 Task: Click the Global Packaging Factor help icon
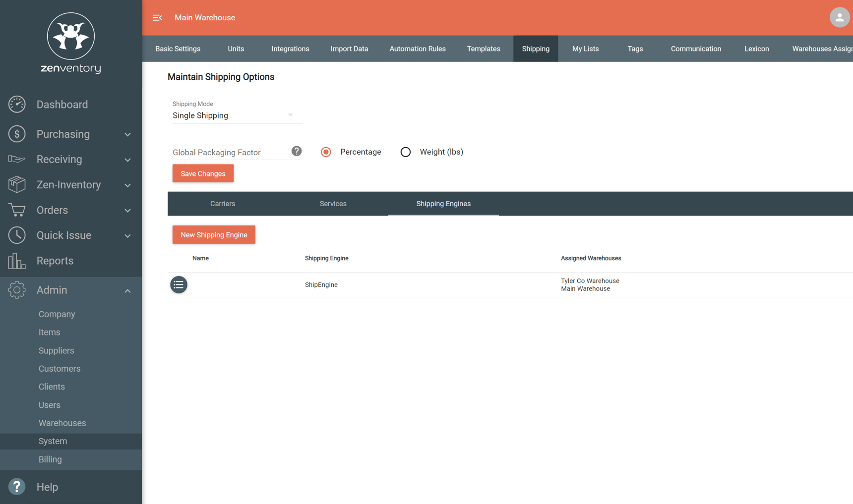297,151
